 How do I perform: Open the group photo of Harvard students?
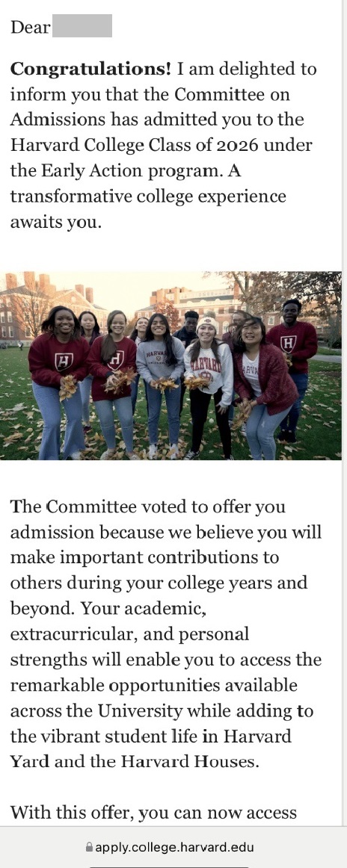(x=171, y=365)
